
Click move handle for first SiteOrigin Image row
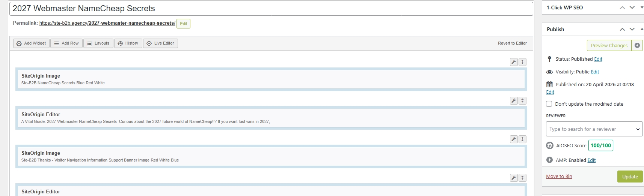coord(522,62)
